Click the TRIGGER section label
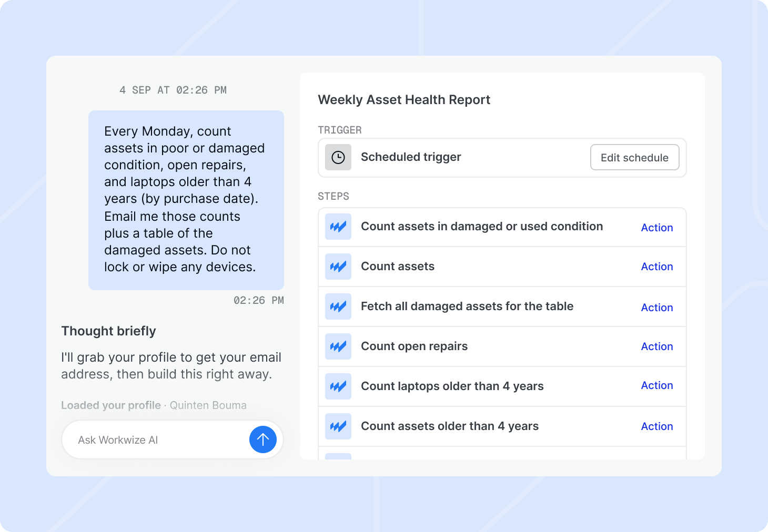Screen dimensions: 768x532 pyautogui.click(x=340, y=130)
